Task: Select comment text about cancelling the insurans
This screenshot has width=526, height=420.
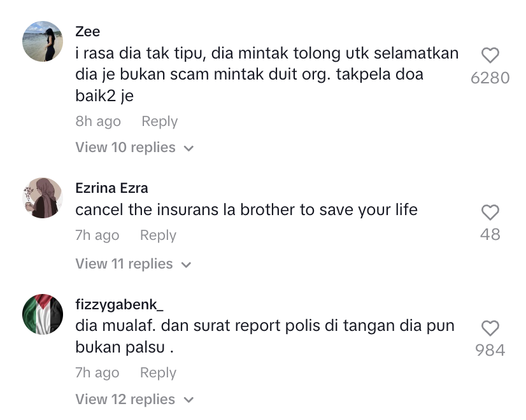Action: point(246,210)
